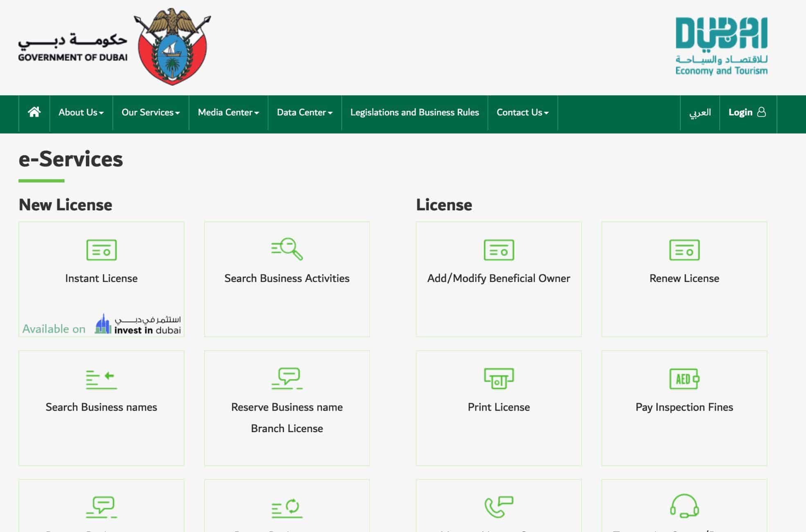Select the Instant License card icon

point(101,250)
